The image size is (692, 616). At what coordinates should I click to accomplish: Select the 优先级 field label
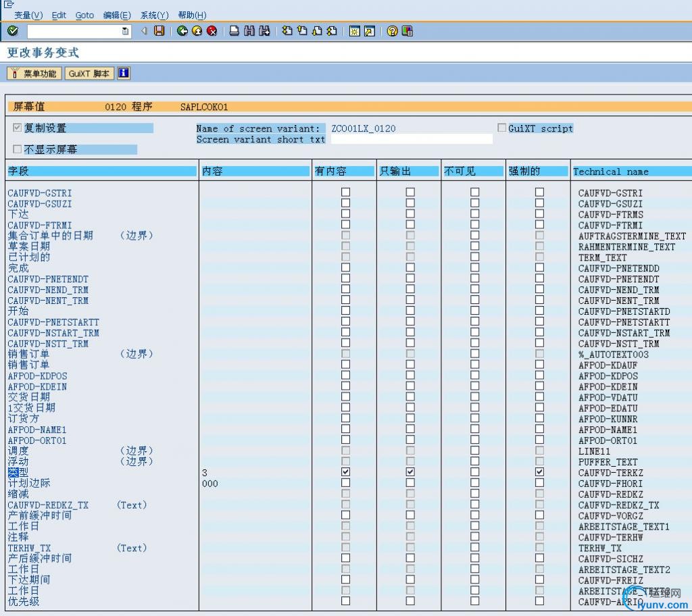(24, 601)
